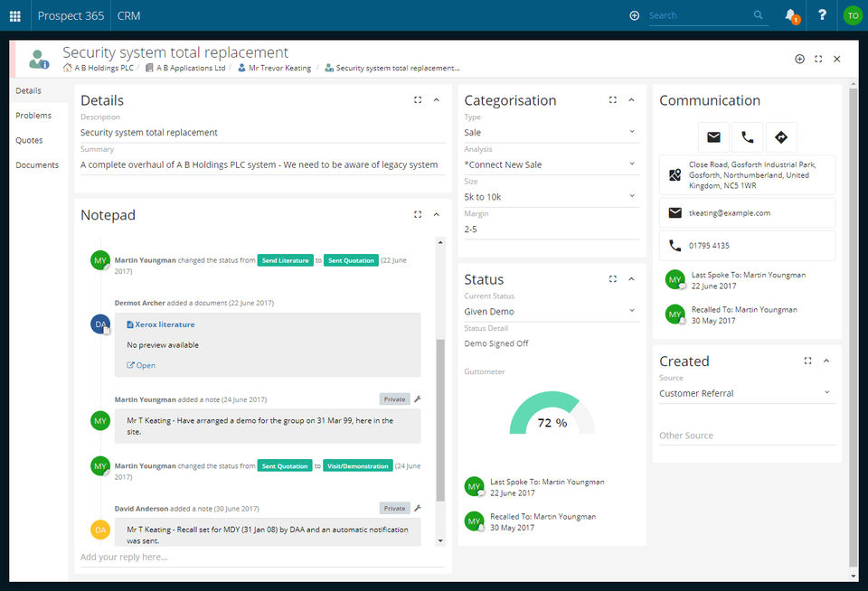Open the TO user avatar menu
Screen dimensions: 868x591
(853, 15)
